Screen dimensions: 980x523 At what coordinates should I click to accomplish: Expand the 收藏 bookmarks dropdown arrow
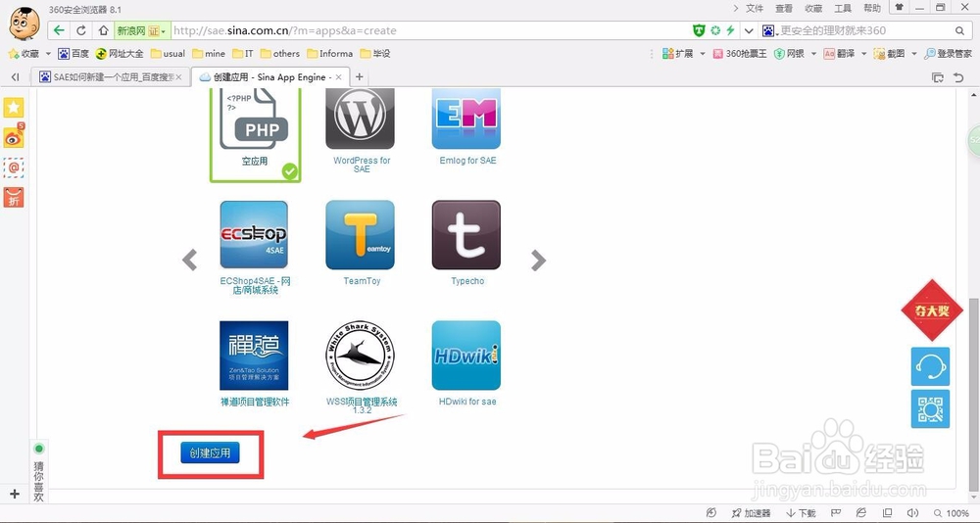pyautogui.click(x=48, y=54)
